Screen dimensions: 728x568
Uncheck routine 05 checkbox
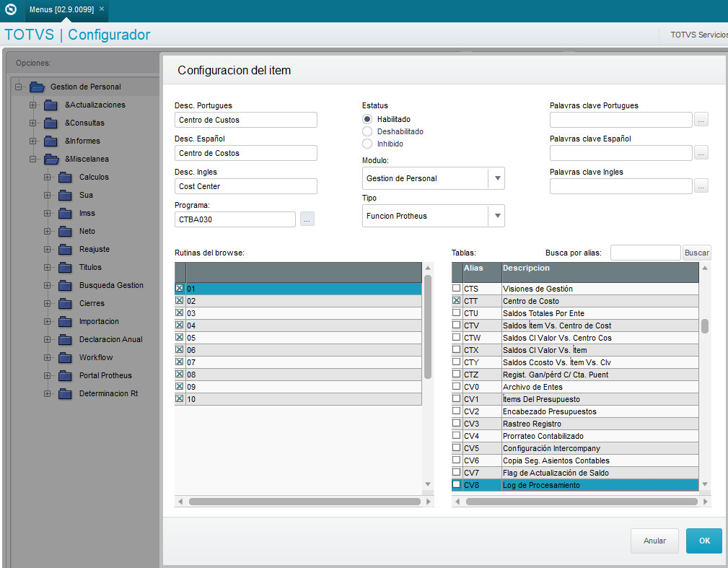pos(179,337)
